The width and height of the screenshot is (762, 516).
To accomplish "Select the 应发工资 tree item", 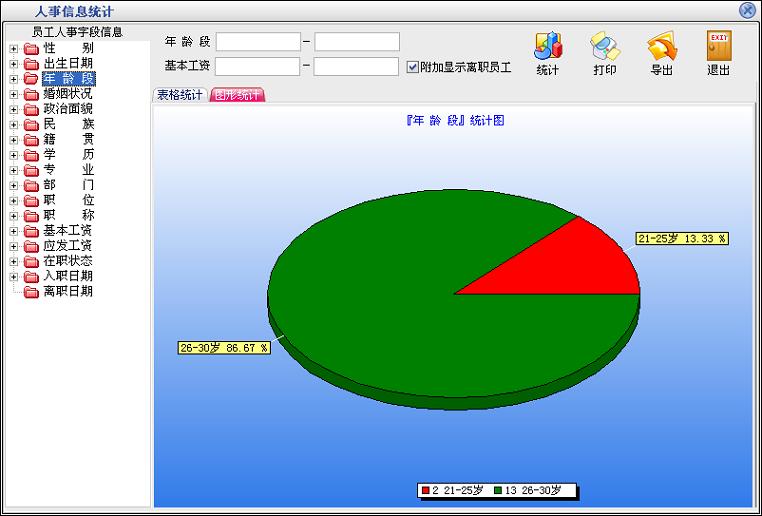I will 68,246.
